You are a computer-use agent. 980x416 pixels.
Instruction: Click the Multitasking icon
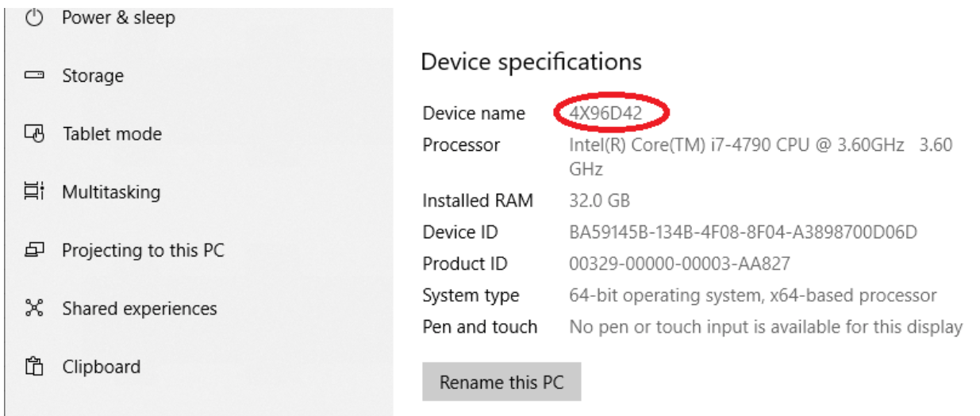pos(33,192)
